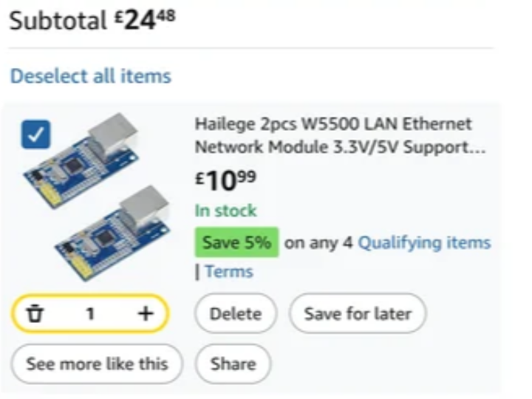Click the green Save 5% badge
The height and width of the screenshot is (399, 532).
tap(236, 242)
